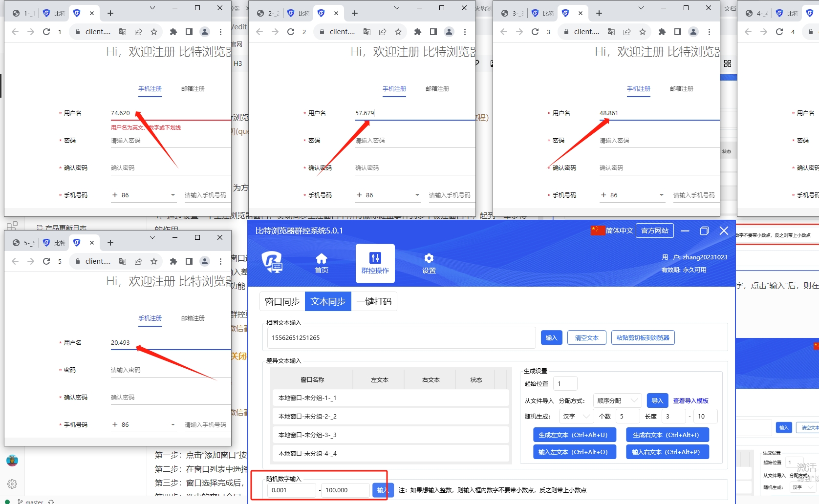This screenshot has width=819, height=504.
Task: Switch to the 窗口同步 tab
Action: click(282, 301)
